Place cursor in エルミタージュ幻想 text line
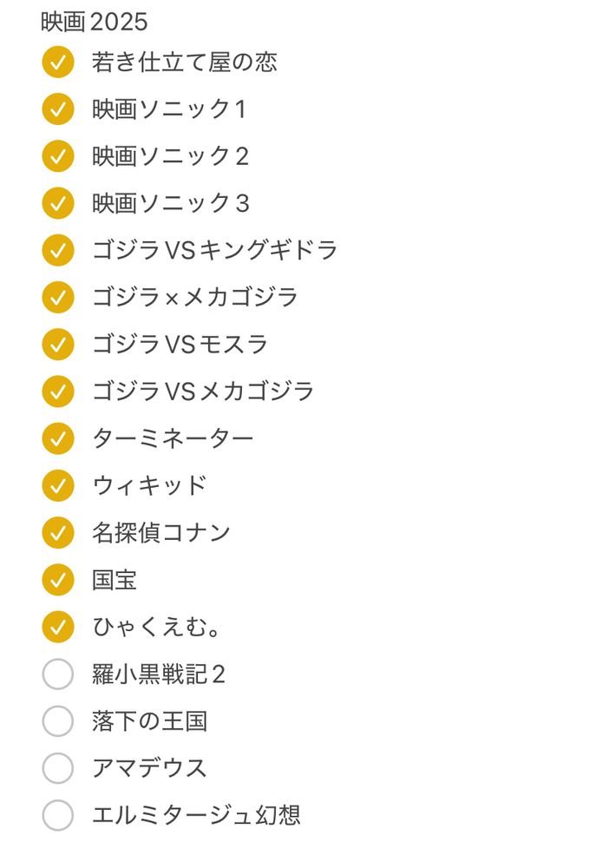This screenshot has width=609, height=868. point(196,815)
